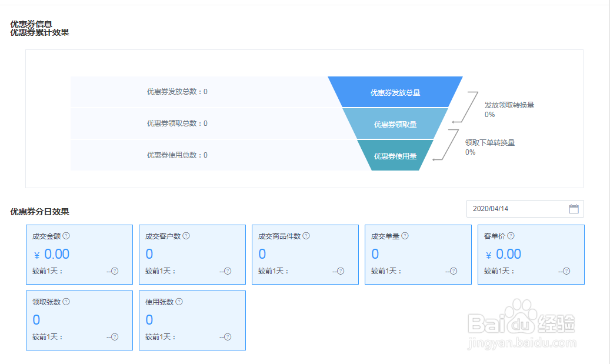This screenshot has height=364, width=610.
Task: Click the ¥ 0.00 value in 客单价
Action: [504, 254]
